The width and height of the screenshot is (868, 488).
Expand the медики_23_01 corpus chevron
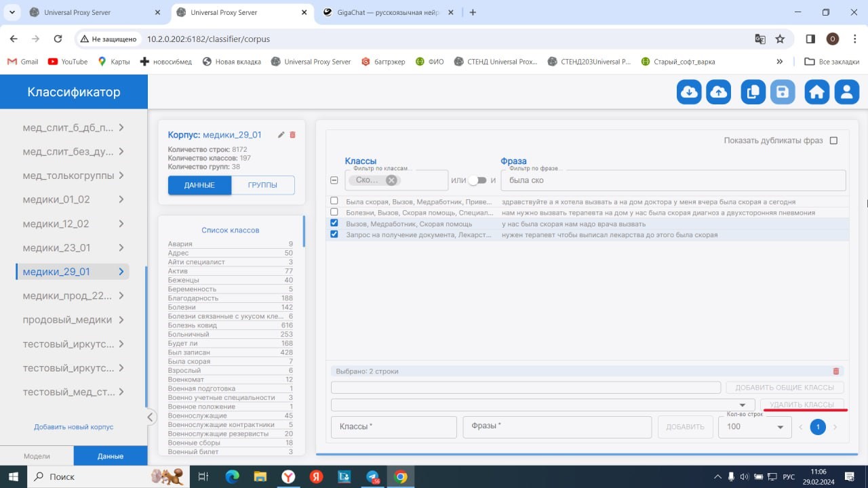coord(121,248)
